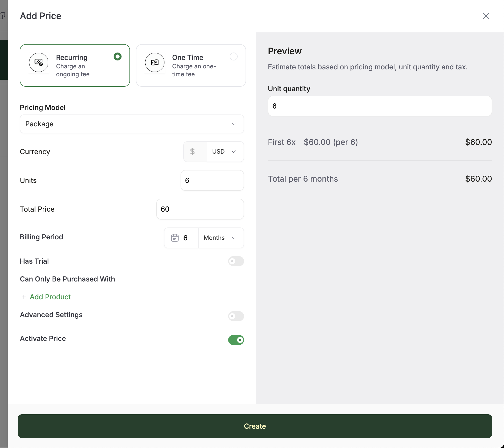Click the 'Total per 6 months' text
Image resolution: width=504 pixels, height=448 pixels.
point(303,179)
